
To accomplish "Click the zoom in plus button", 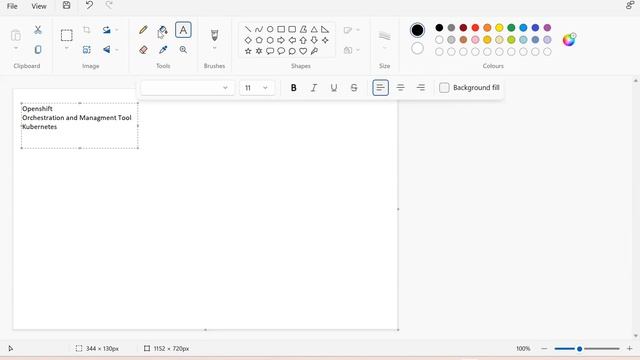I will [629, 349].
